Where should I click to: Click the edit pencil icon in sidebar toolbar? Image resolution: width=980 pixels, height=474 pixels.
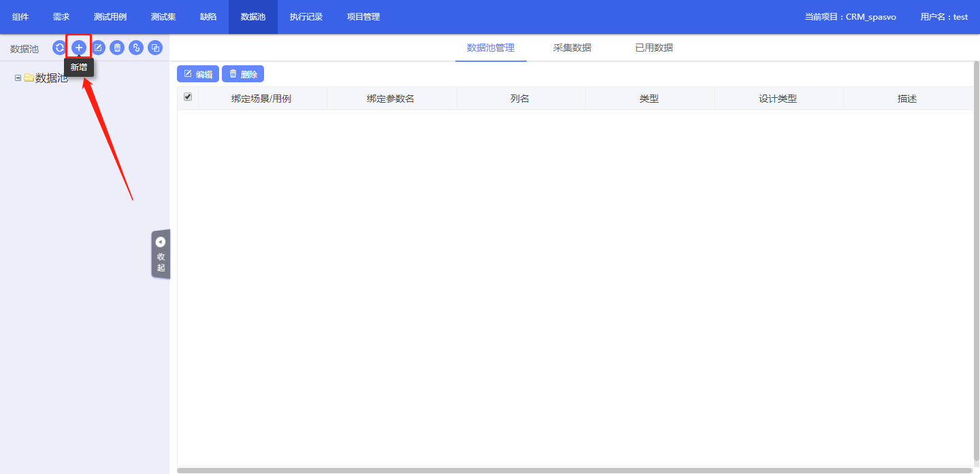(x=98, y=48)
